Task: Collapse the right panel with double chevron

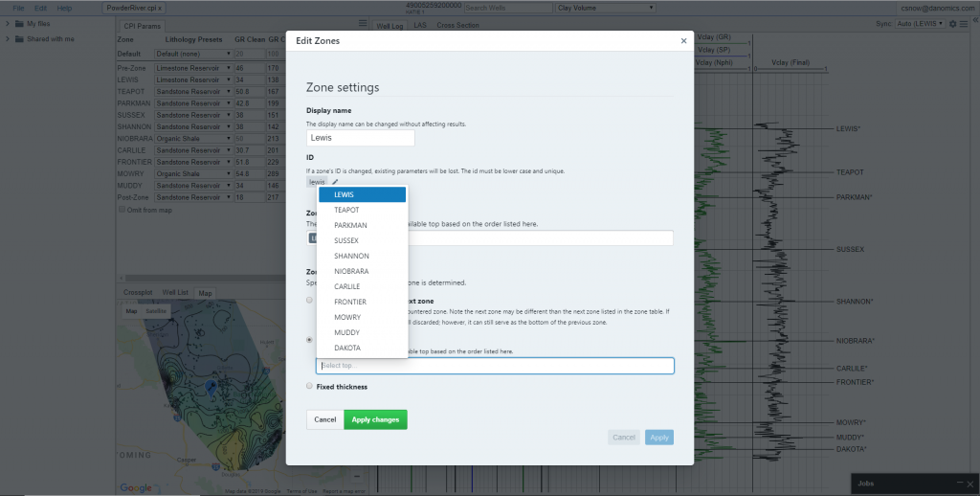Action: pos(975,19)
